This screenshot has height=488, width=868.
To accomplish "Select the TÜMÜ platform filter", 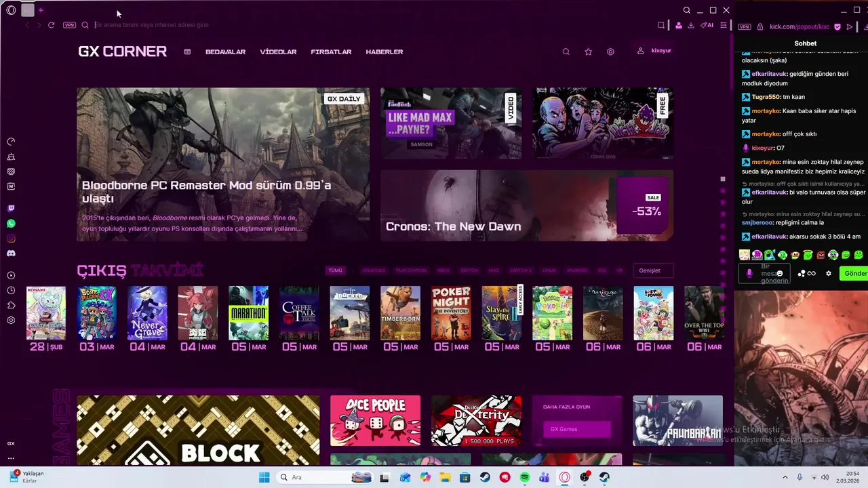I will tap(336, 270).
